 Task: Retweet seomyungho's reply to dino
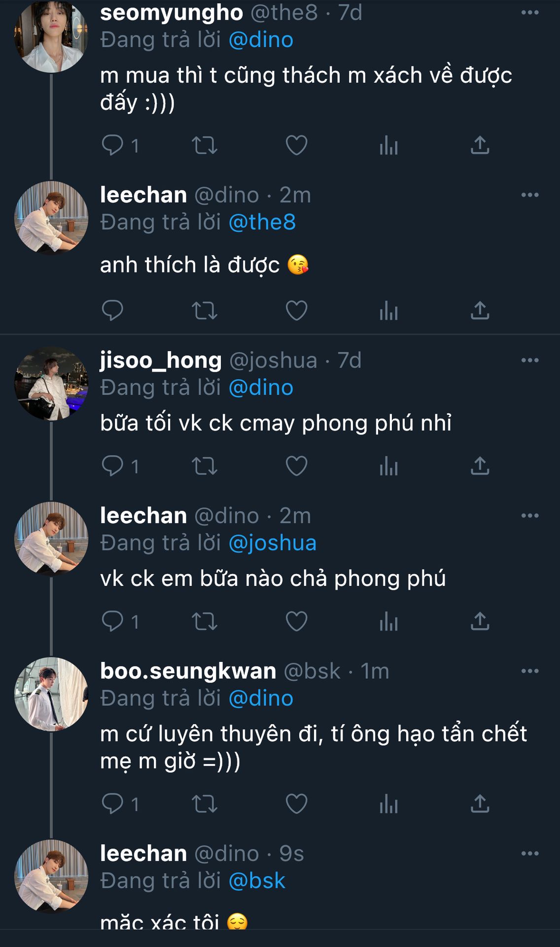coord(204,145)
